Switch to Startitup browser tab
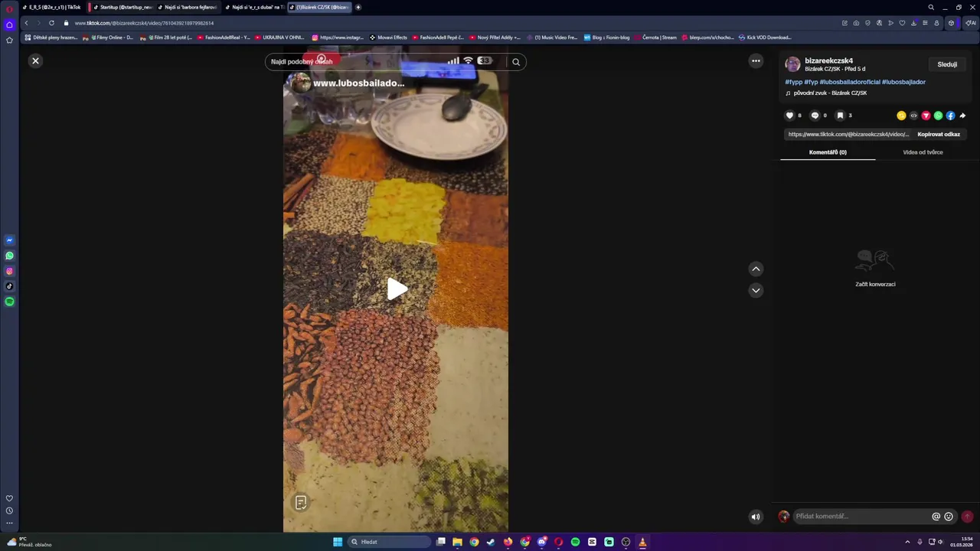The width and height of the screenshot is (980, 551). (122, 7)
